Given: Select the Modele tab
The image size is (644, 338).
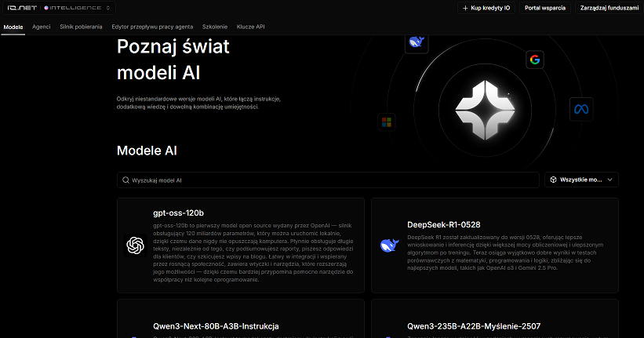Looking at the screenshot, I should pyautogui.click(x=13, y=27).
